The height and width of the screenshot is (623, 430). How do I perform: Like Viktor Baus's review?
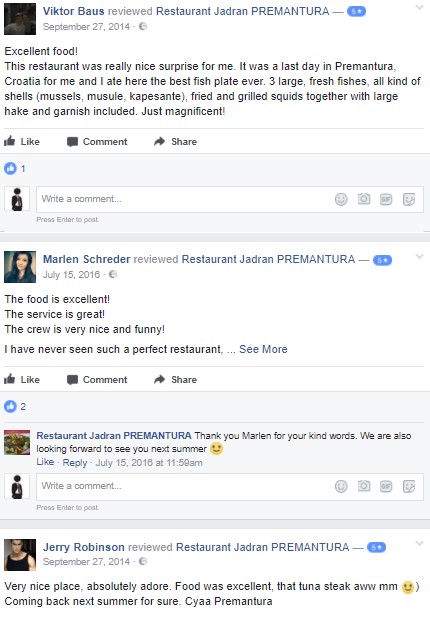click(22, 141)
